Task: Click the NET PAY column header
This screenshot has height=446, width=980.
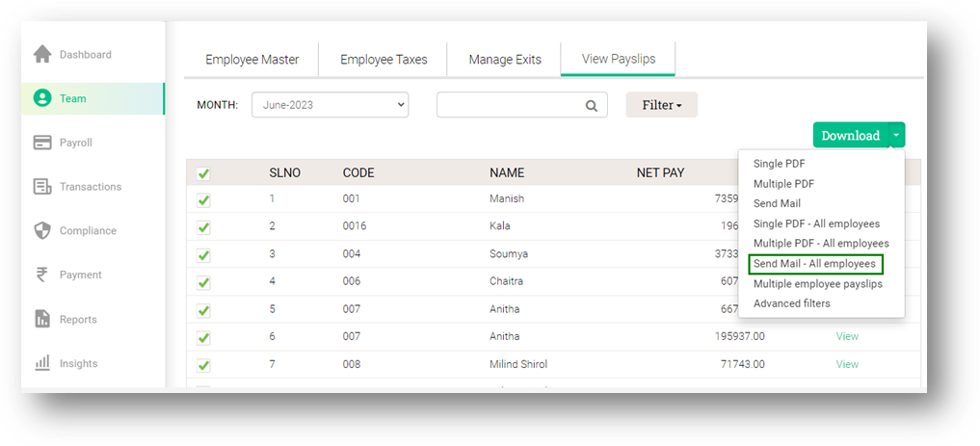Action: coord(660,173)
